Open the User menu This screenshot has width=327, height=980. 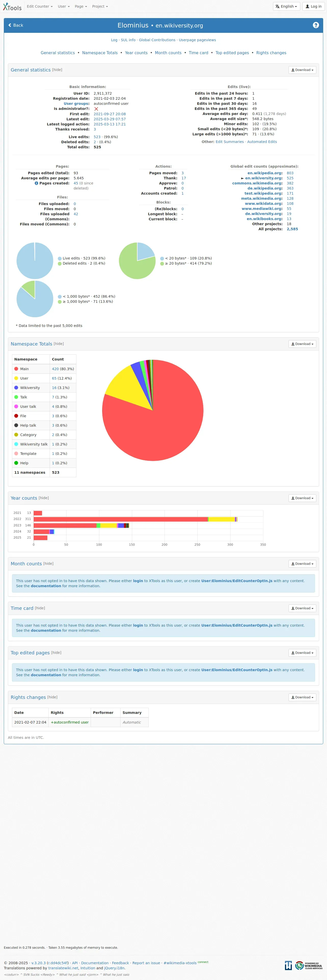point(64,6)
